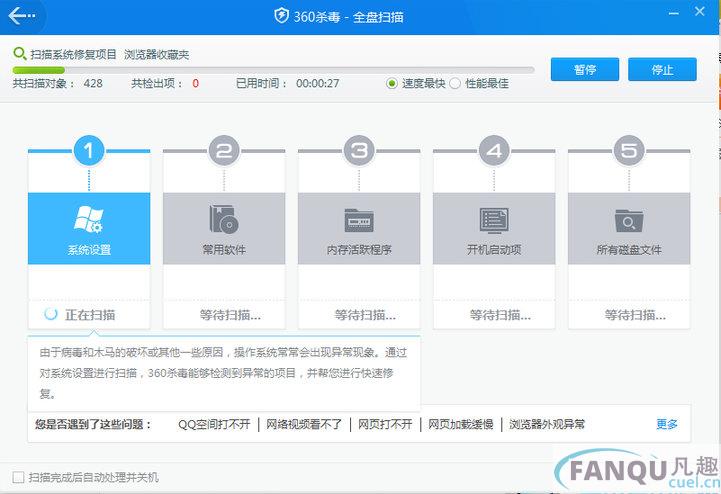The width and height of the screenshot is (721, 494).
Task: Click 正在扫描 status text
Action: tap(90, 315)
